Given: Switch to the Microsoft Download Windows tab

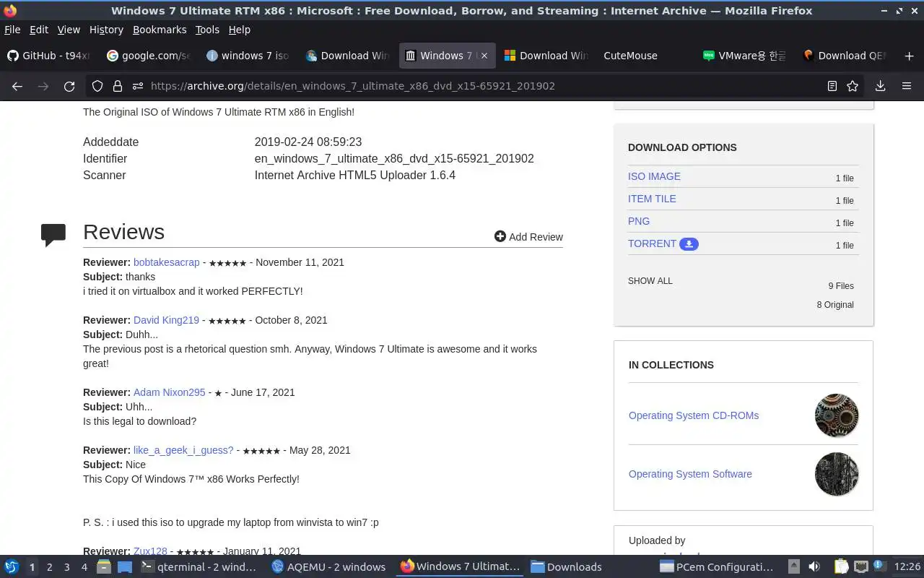Looking at the screenshot, I should pyautogui.click(x=546, y=56).
